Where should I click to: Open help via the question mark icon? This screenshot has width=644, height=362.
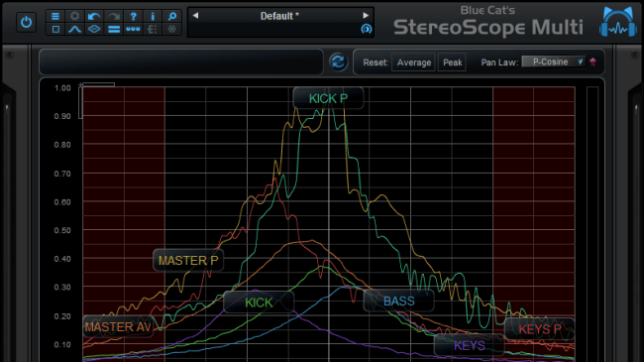click(133, 16)
